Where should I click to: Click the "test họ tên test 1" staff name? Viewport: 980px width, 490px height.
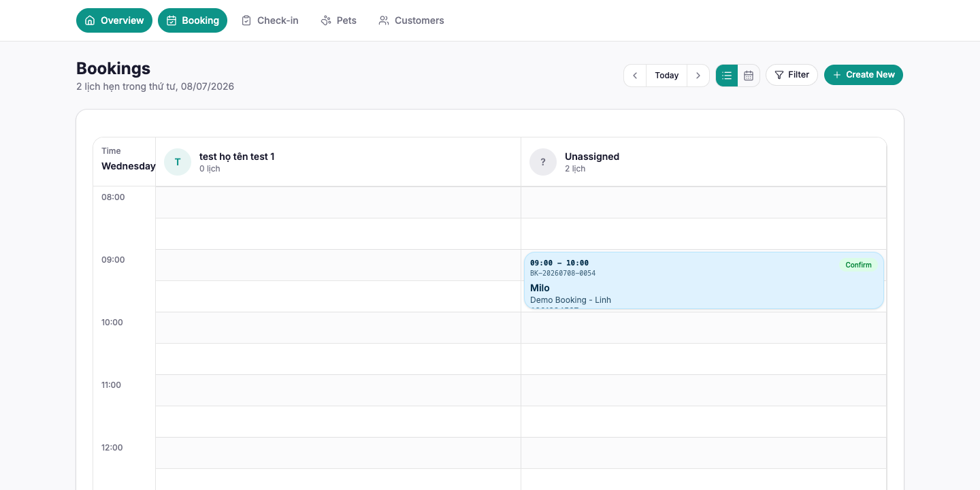coord(237,157)
